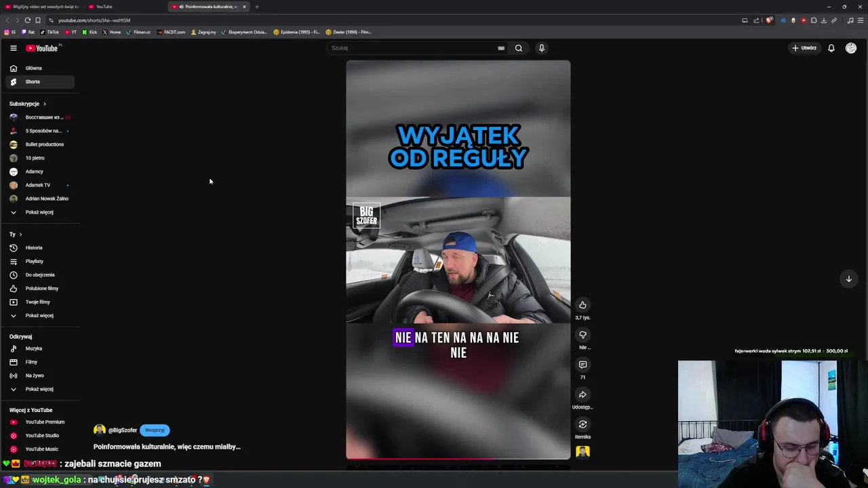Open Główna in the sidebar

(40, 68)
